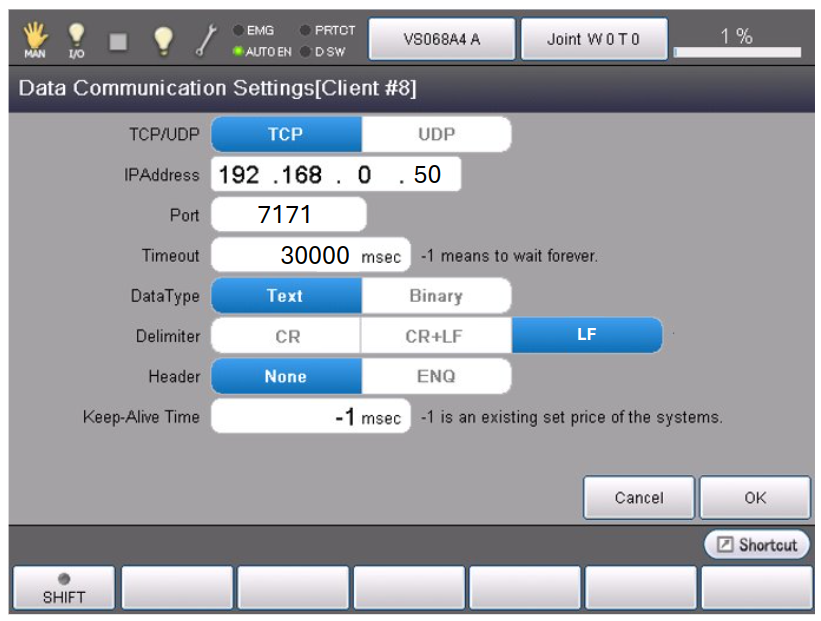
Task: Click the lightbulb icon beside the wrench
Action: pyautogui.click(x=162, y=40)
